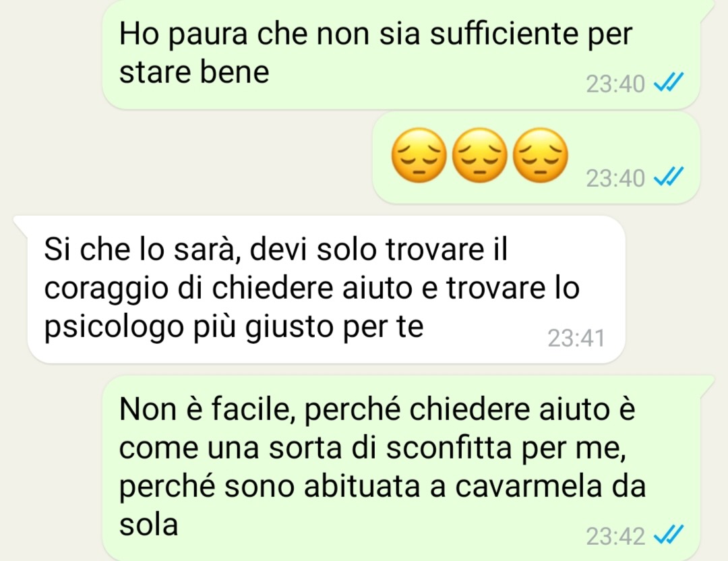Tap blue double check on emoji message

pyautogui.click(x=669, y=177)
